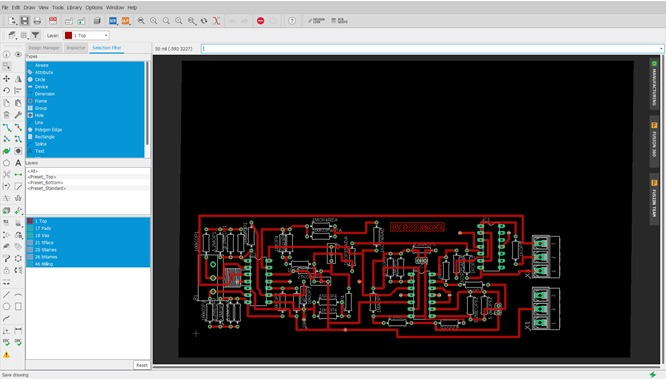The image size is (666, 379).
Task: Toggle the eye Display layers tool
Action: point(18,54)
